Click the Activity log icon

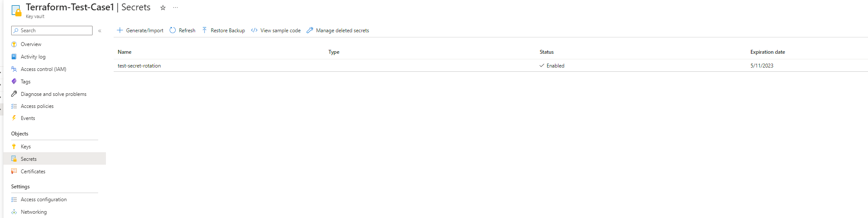tap(14, 57)
